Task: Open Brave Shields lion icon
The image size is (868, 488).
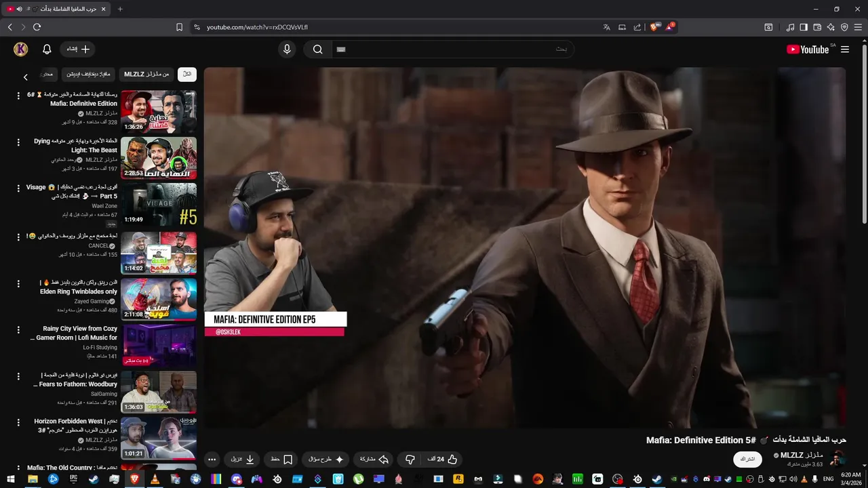Action: (654, 27)
